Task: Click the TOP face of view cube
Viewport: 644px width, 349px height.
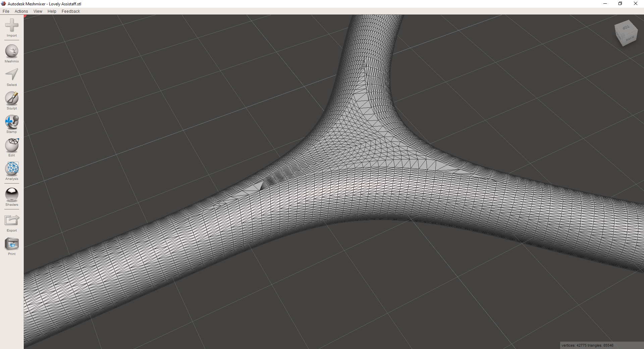Action: [625, 28]
